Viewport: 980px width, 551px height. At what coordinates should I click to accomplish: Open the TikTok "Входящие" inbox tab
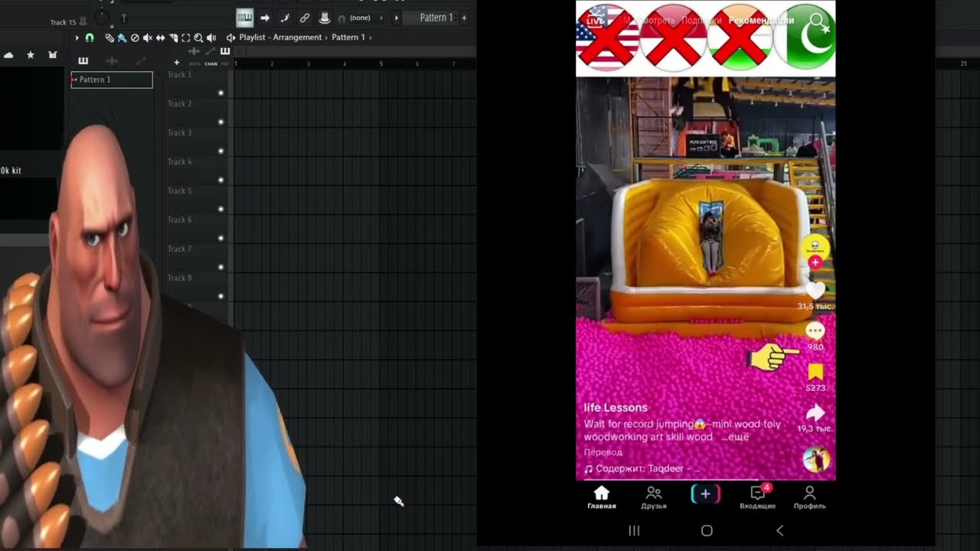coord(757,498)
